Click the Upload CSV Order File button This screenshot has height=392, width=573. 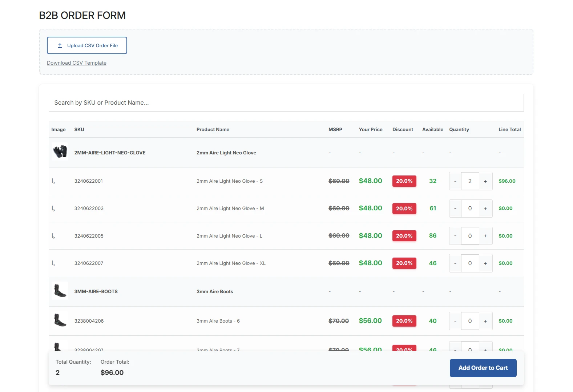pos(87,45)
